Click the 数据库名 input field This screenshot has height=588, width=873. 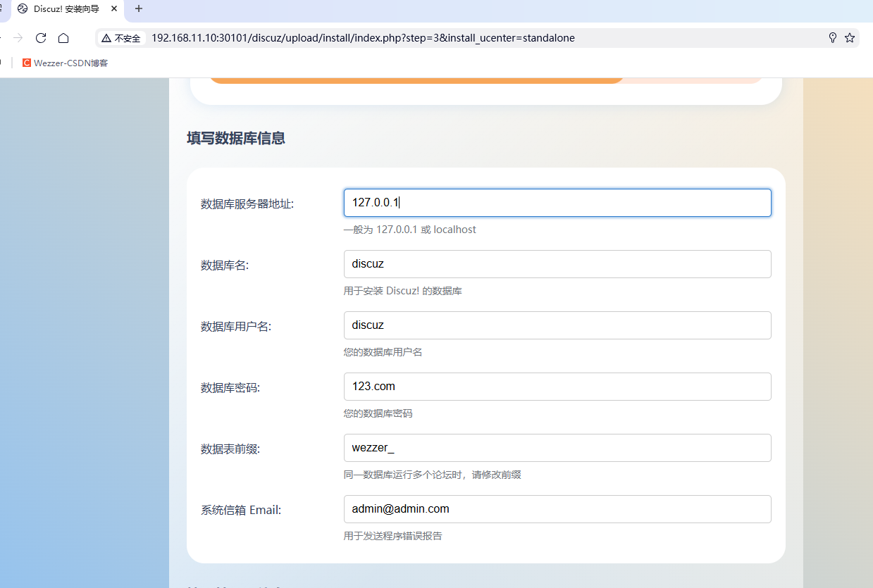coord(557,264)
